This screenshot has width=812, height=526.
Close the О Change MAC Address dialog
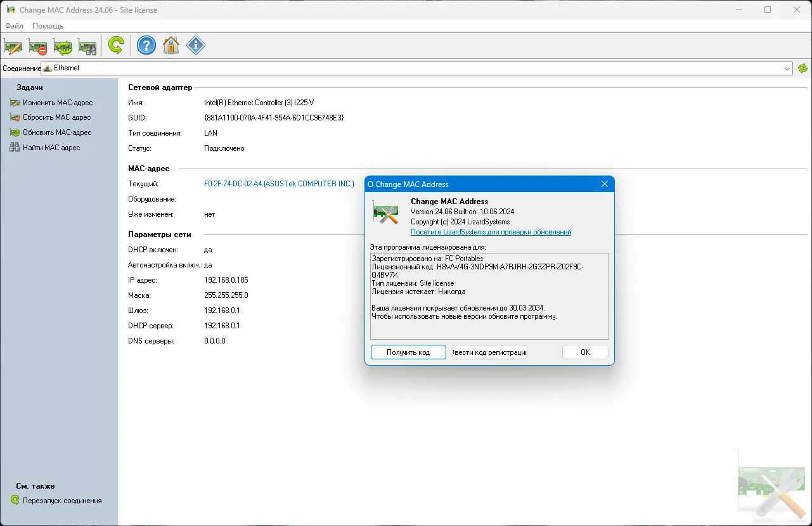click(x=605, y=184)
